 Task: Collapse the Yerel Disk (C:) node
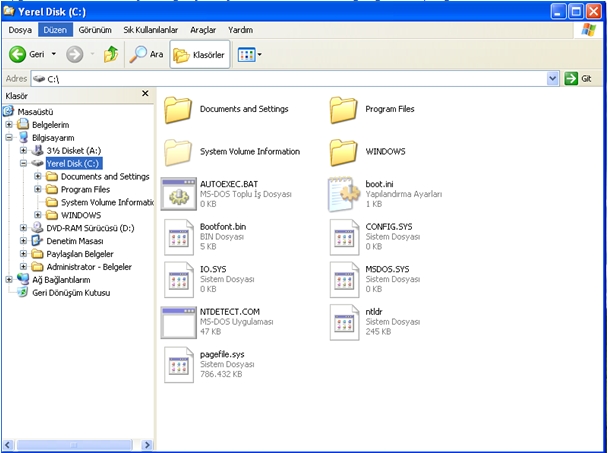pyautogui.click(x=23, y=163)
